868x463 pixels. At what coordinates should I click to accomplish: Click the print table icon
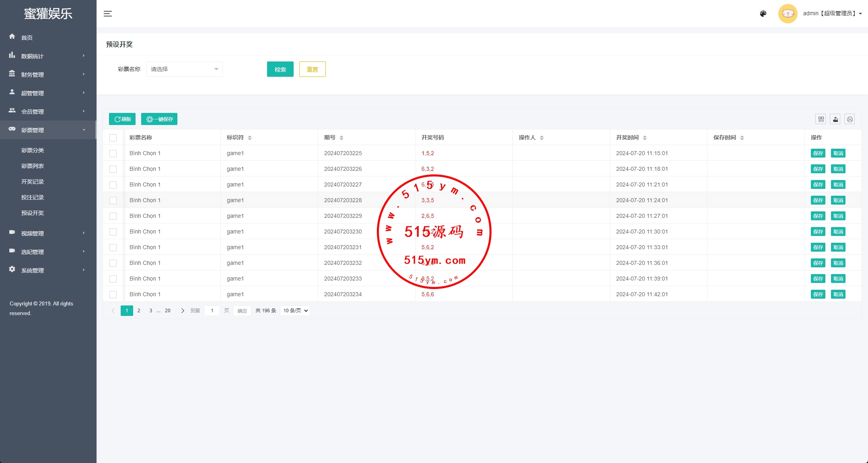(849, 119)
